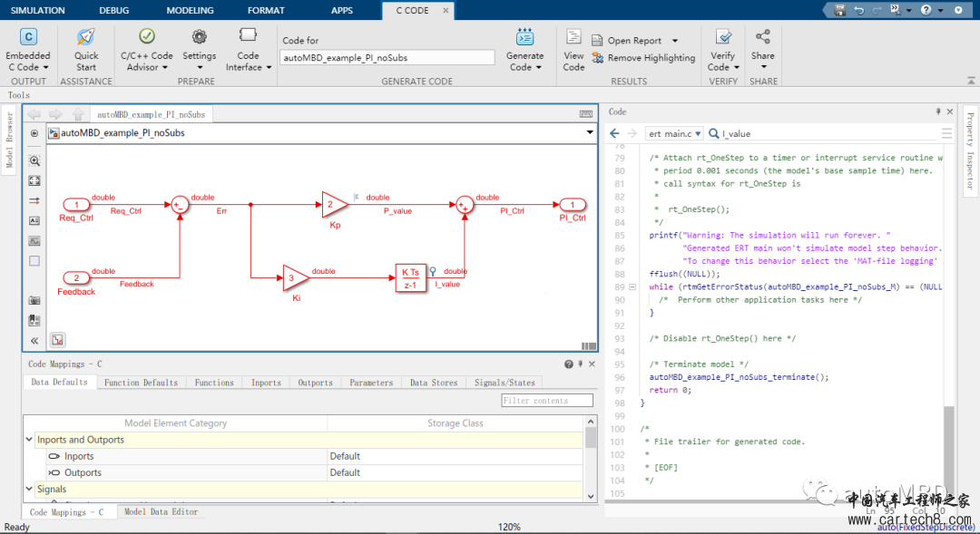Screen dimensions: 980x534
Task: Open the Code Interface menu
Action: pos(248,50)
